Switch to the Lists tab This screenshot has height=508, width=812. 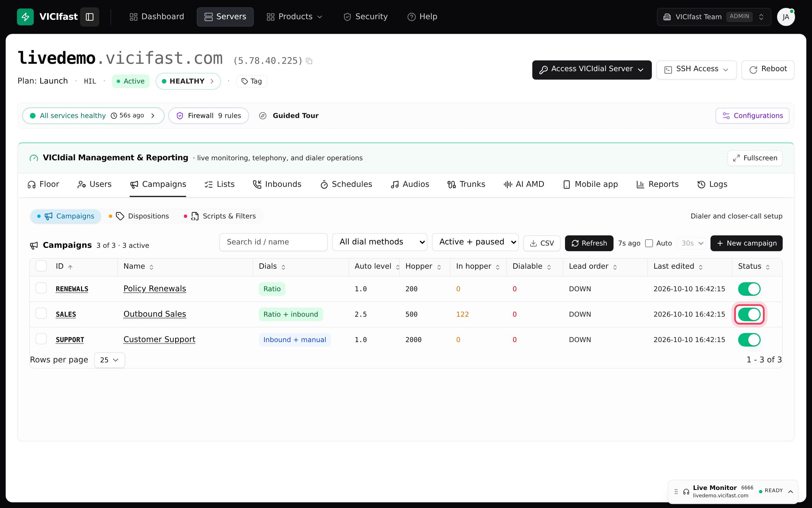coord(219,184)
